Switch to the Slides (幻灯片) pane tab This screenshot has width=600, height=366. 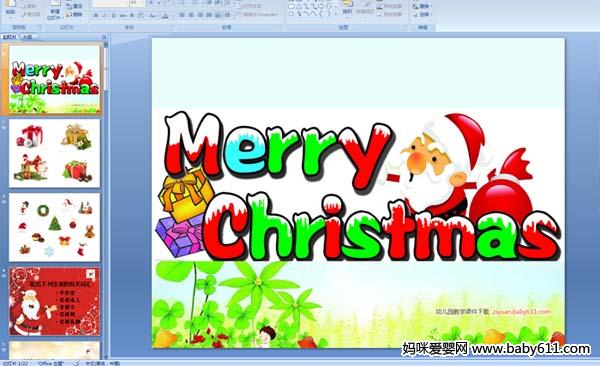10,37
